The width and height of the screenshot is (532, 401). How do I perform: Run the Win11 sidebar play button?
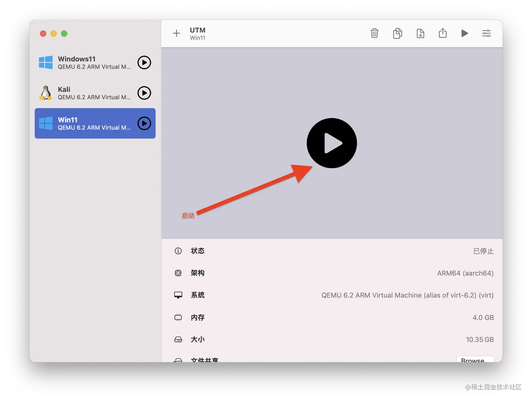tap(144, 123)
